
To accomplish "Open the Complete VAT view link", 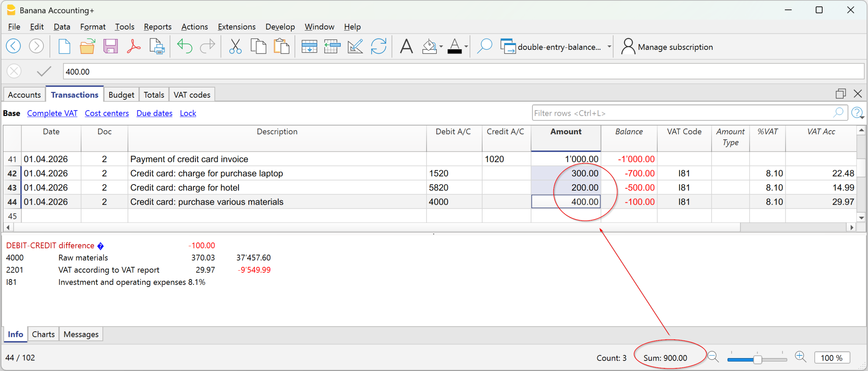I will point(52,113).
